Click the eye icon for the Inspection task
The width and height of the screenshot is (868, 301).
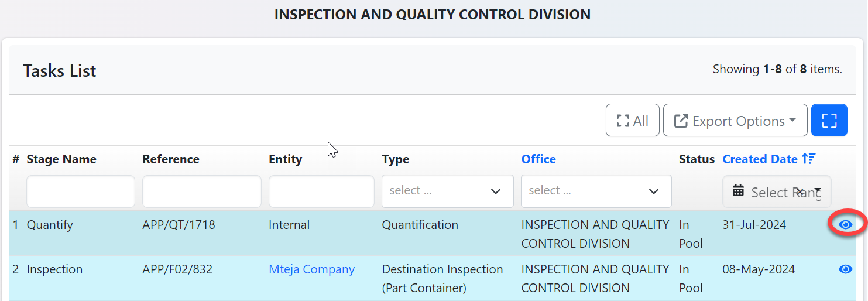[x=845, y=269]
